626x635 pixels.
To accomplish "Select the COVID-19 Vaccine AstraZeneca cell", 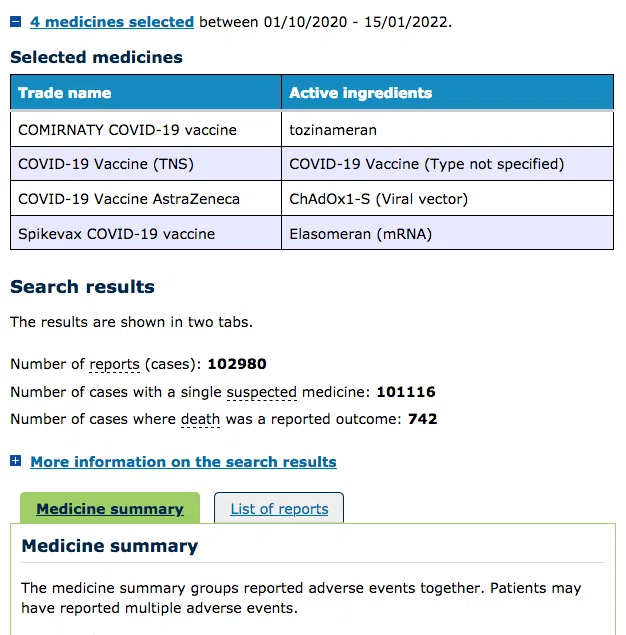I will 146,199.
